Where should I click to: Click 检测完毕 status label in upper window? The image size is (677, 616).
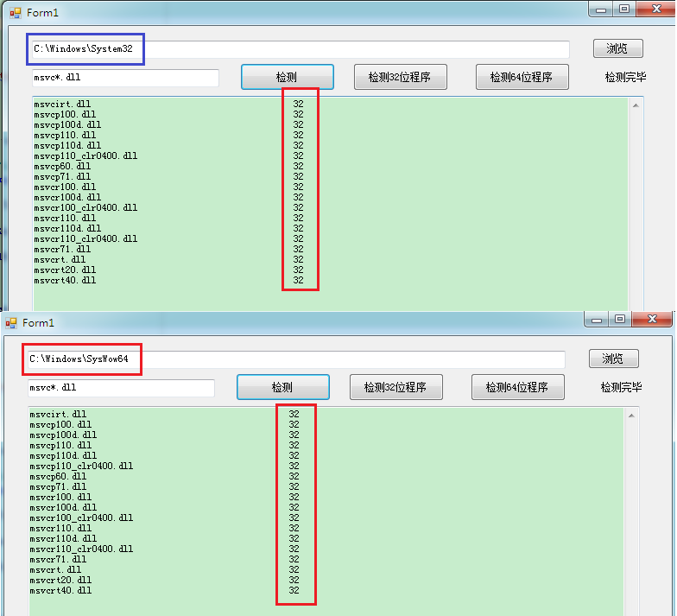625,78
